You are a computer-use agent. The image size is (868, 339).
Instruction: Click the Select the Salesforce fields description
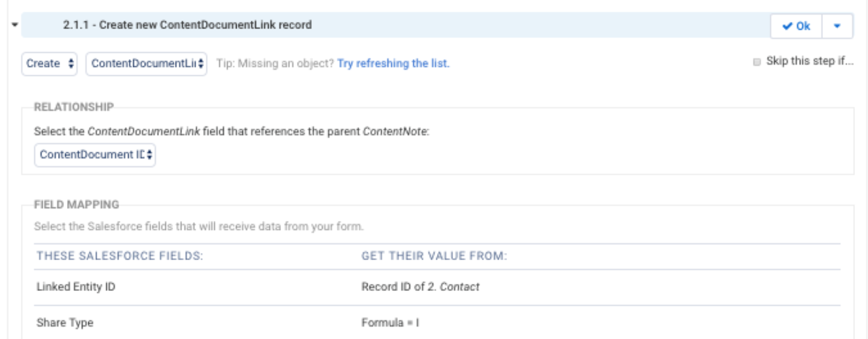(198, 227)
